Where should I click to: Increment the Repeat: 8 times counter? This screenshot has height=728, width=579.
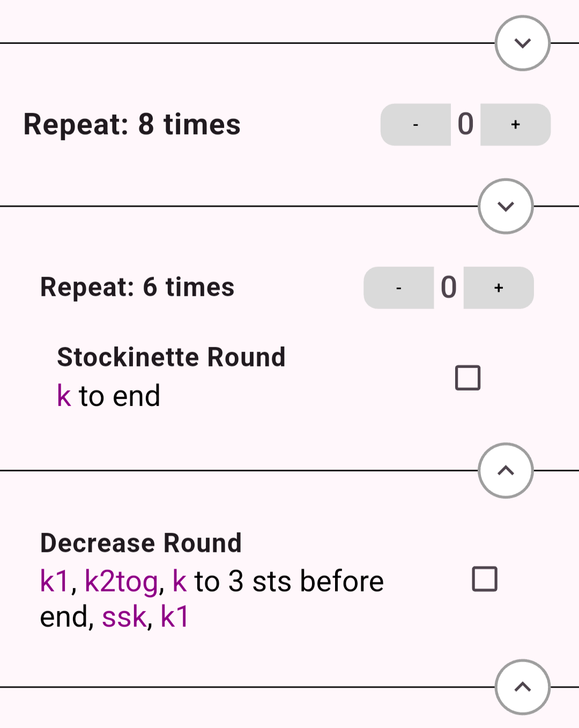(515, 125)
